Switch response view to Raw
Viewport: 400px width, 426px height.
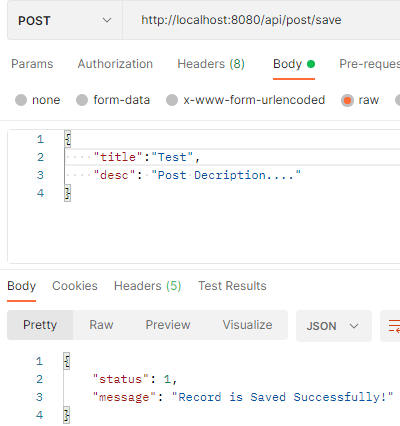pos(101,325)
